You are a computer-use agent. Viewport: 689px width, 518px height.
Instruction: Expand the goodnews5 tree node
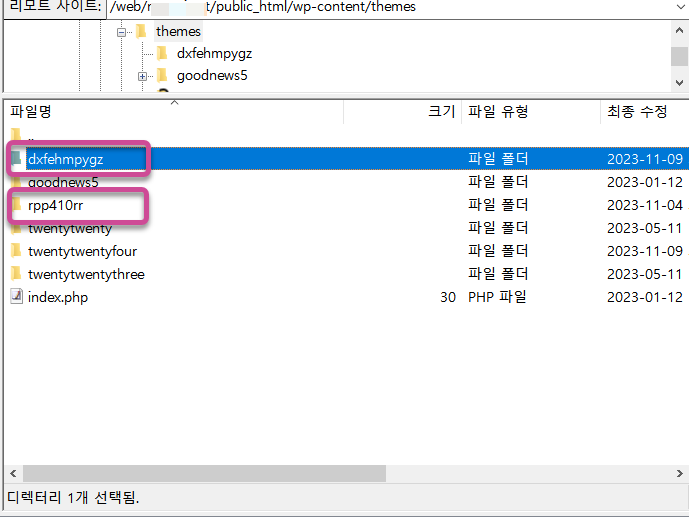pos(142,76)
